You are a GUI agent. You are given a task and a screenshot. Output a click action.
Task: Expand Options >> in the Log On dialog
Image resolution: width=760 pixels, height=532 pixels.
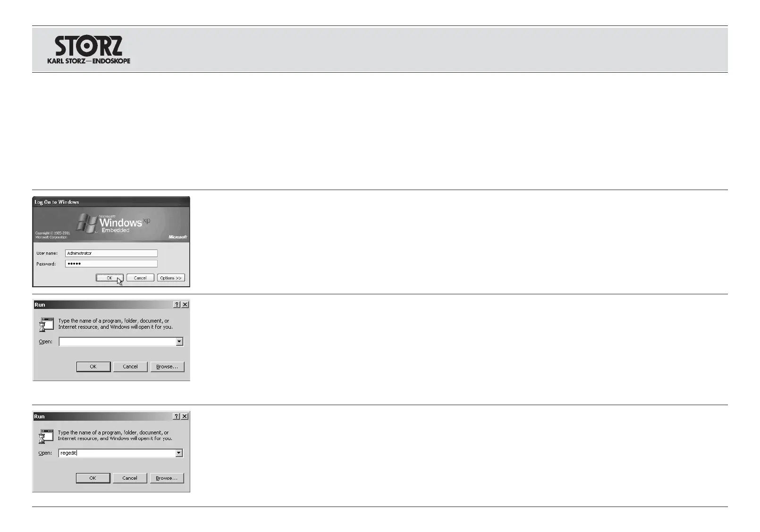pos(171,278)
